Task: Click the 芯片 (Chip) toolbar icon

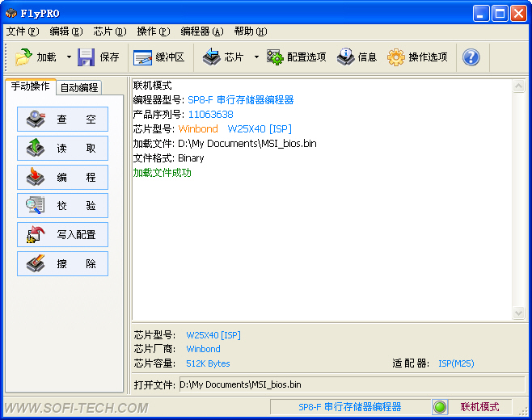Action: [x=212, y=57]
